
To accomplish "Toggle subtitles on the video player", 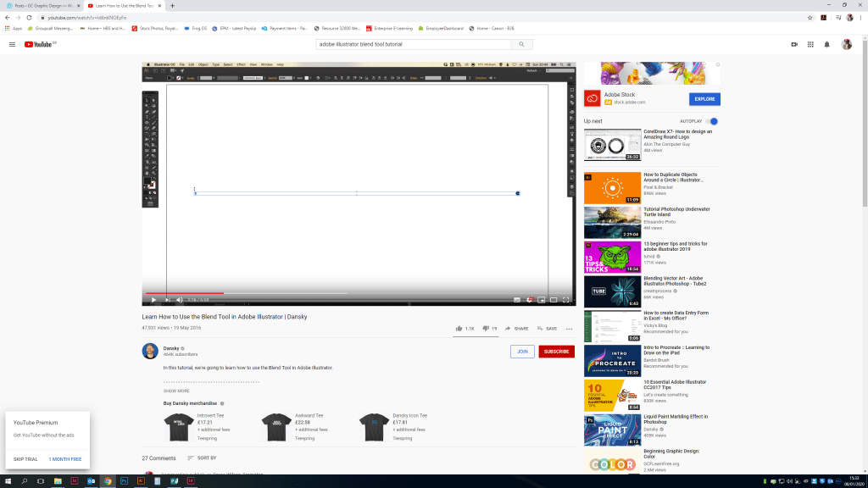I will point(516,299).
